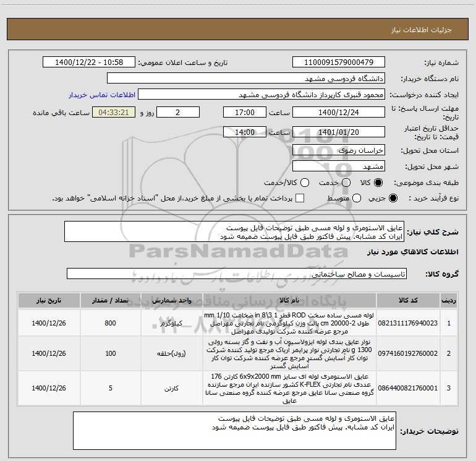This screenshot has width=476, height=461.
Task: Click need date 1400/12/26 in row 3
Action: (49, 388)
